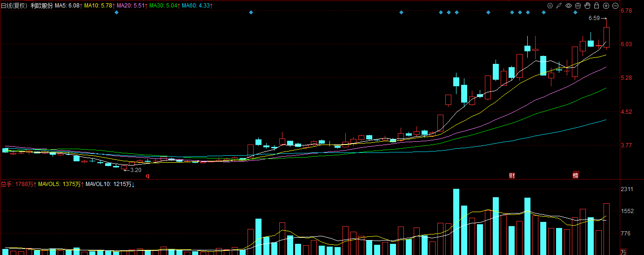Toggle the eye visibility icon

point(568,6)
